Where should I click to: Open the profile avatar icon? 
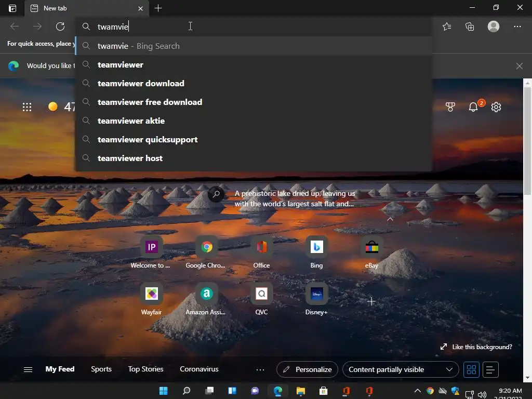[494, 26]
